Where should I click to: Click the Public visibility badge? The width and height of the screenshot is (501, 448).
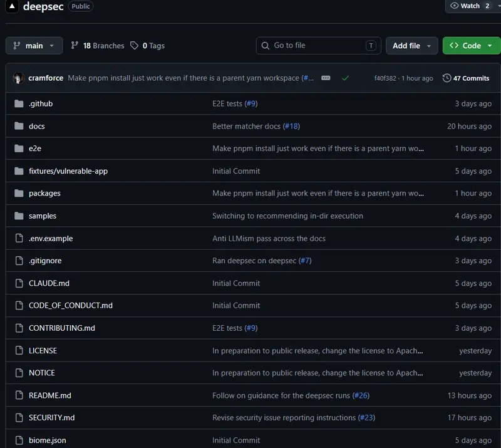(81, 6)
